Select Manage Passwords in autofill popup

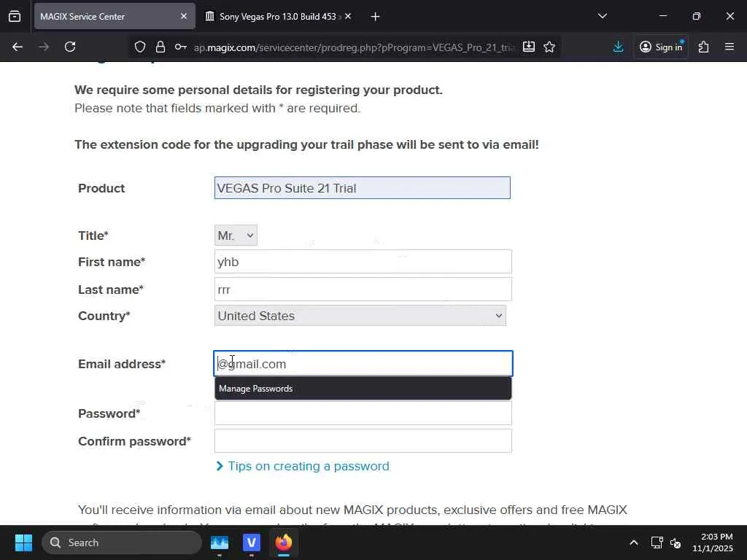point(363,389)
